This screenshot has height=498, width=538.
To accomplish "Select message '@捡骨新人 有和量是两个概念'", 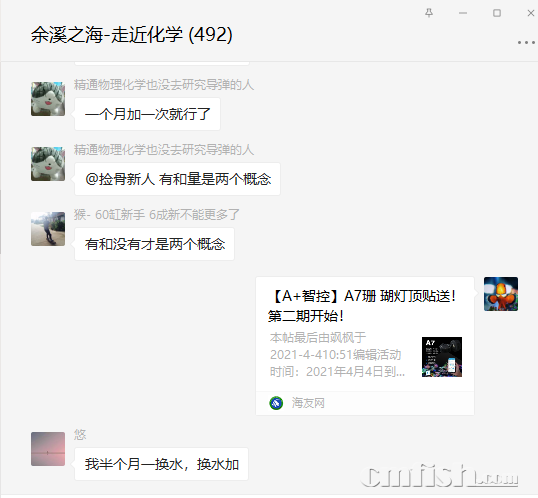I will tap(178, 179).
